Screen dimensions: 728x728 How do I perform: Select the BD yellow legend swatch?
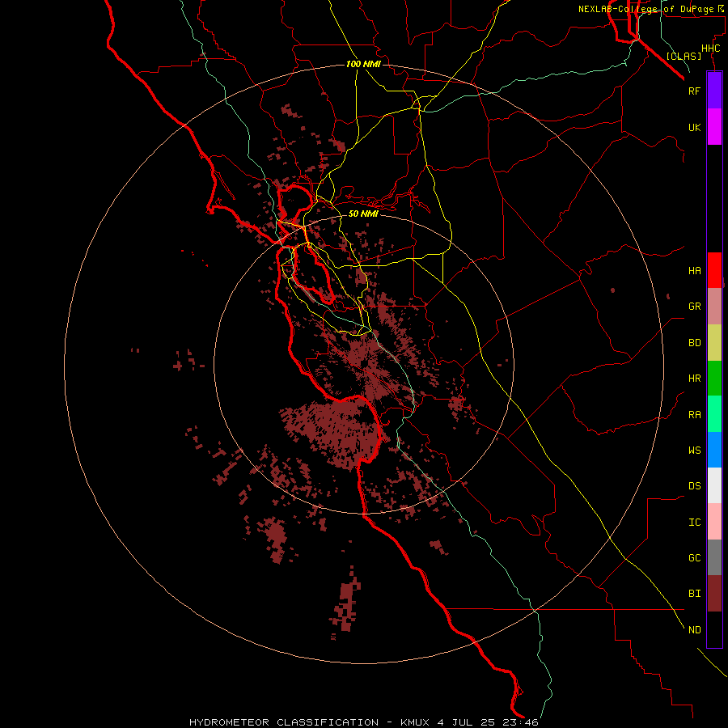click(x=714, y=343)
